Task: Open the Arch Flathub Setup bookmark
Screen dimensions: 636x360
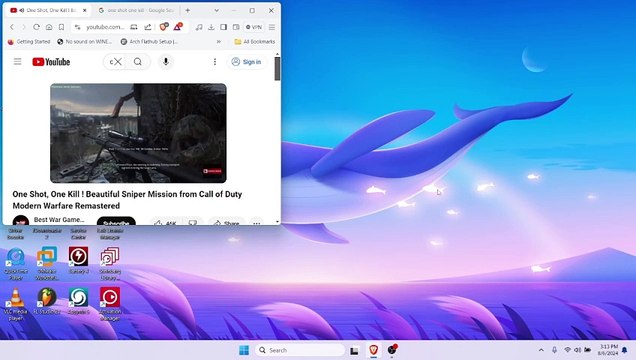Action: [x=149, y=41]
